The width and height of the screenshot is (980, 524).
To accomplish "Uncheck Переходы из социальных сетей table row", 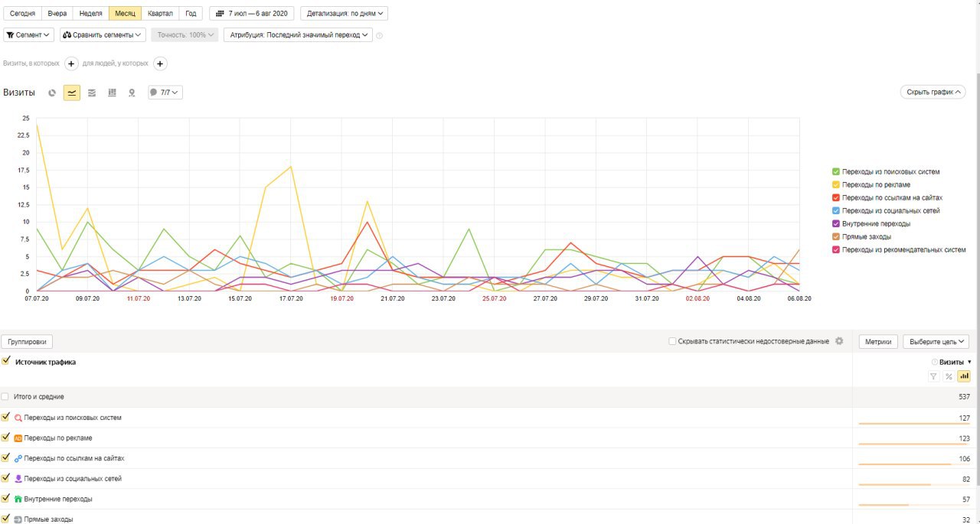I will coord(5,478).
